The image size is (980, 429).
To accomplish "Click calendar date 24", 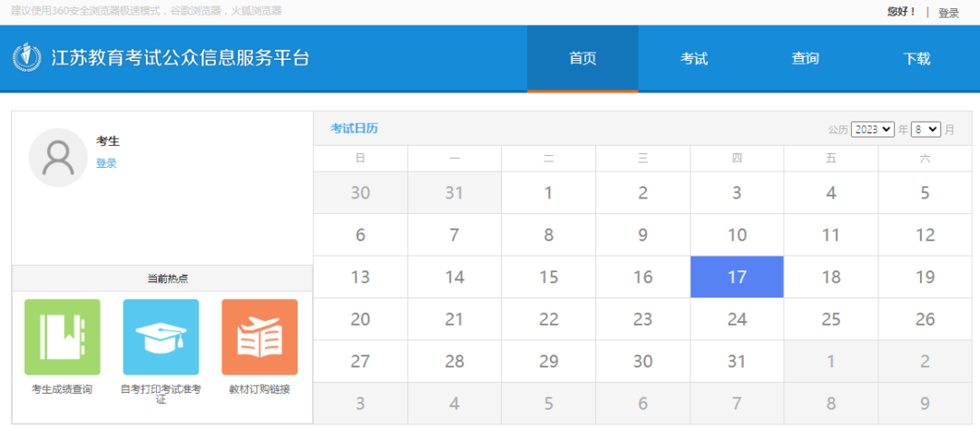I will click(x=737, y=319).
